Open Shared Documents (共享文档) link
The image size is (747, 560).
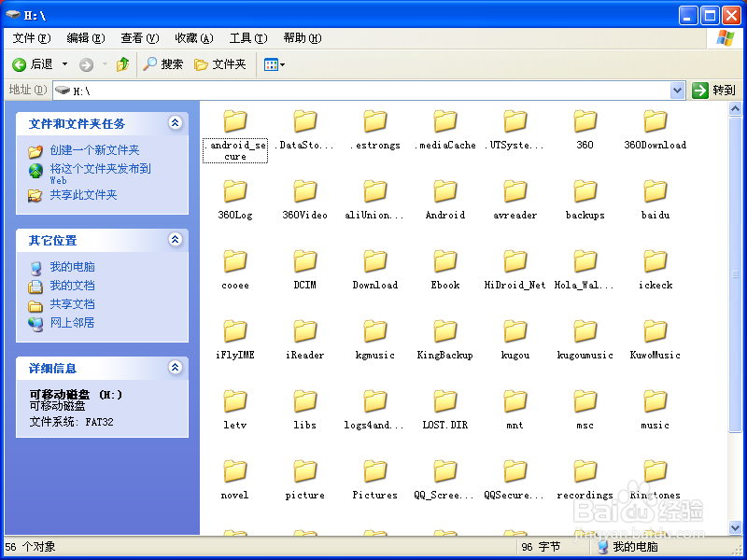pos(72,304)
